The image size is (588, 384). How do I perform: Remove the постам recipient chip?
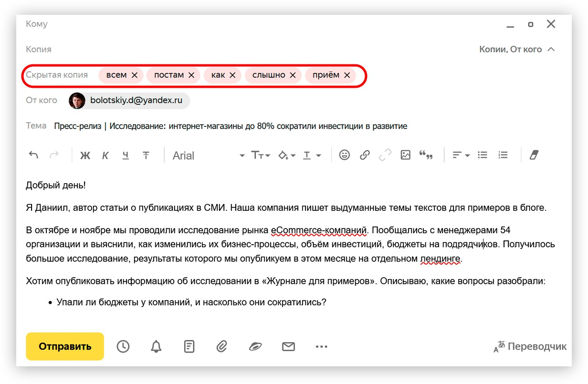pyautogui.click(x=191, y=75)
